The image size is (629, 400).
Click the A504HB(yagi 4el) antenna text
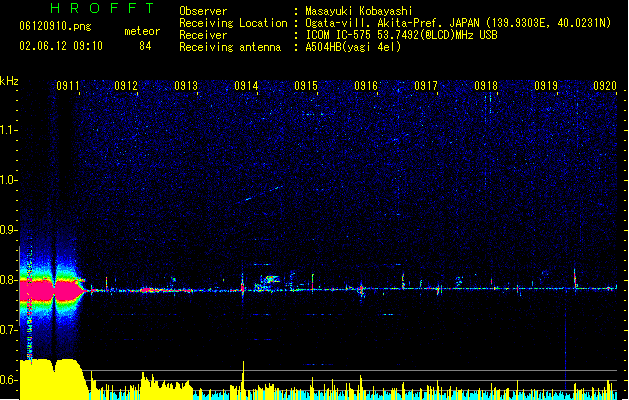click(353, 47)
